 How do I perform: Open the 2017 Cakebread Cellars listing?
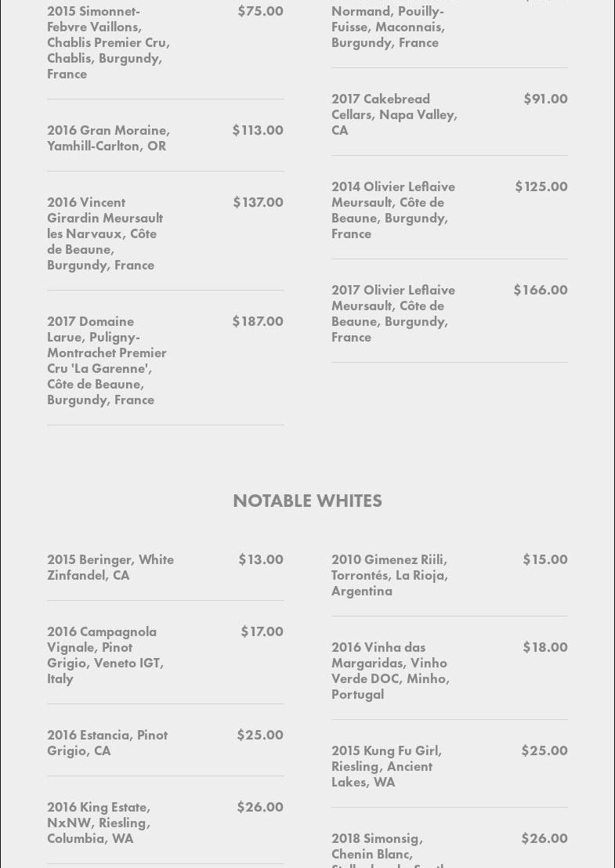(394, 114)
